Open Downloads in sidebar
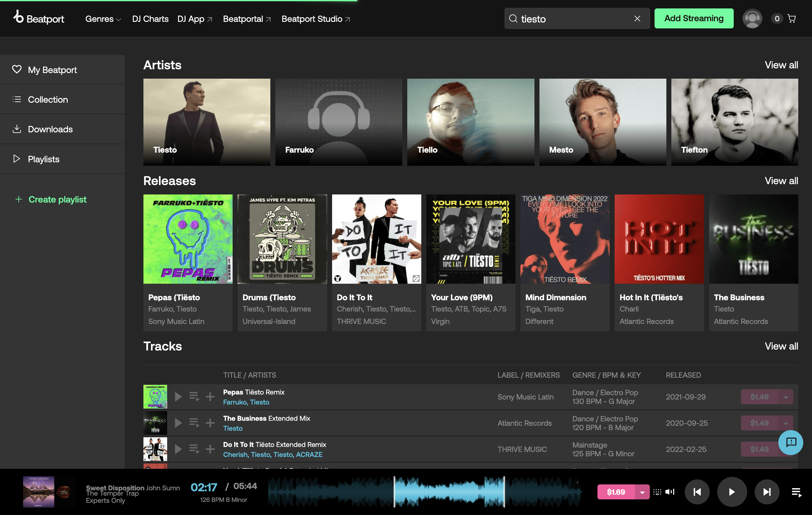This screenshot has height=515, width=812. coord(62,129)
